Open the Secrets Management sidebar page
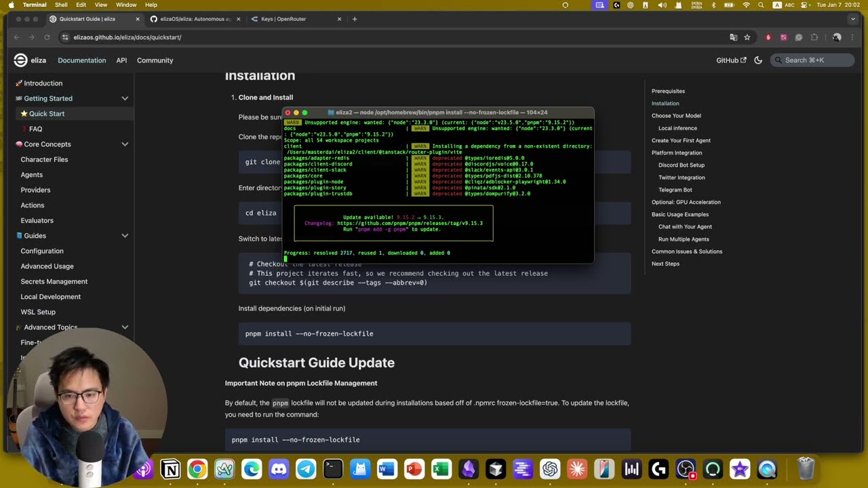This screenshot has width=868, height=488. pyautogui.click(x=54, y=281)
